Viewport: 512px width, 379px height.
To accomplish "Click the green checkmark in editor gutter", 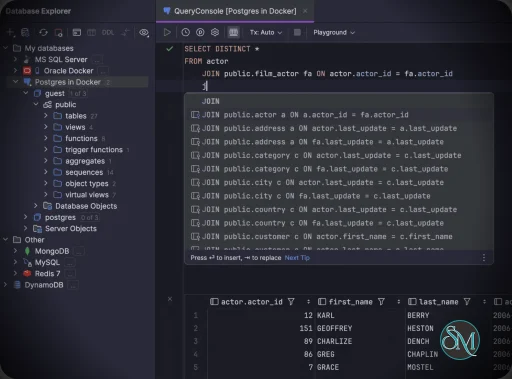I will [x=170, y=49].
